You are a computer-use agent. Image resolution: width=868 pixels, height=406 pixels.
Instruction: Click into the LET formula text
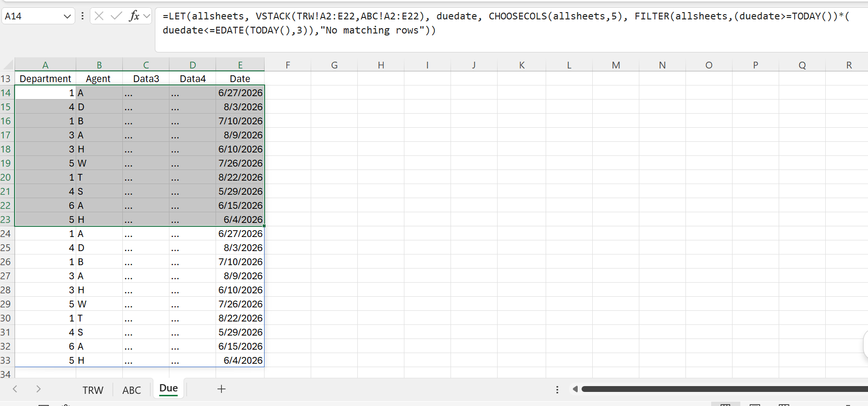[506, 23]
